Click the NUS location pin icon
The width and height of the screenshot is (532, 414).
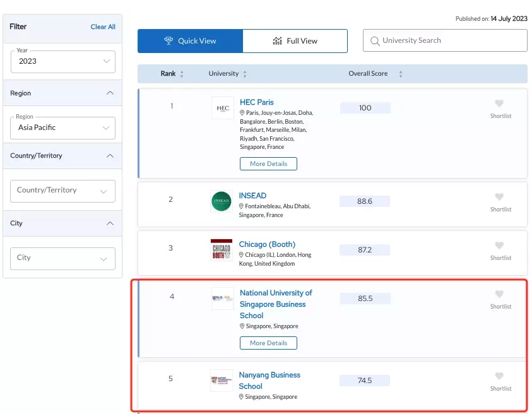click(x=242, y=326)
